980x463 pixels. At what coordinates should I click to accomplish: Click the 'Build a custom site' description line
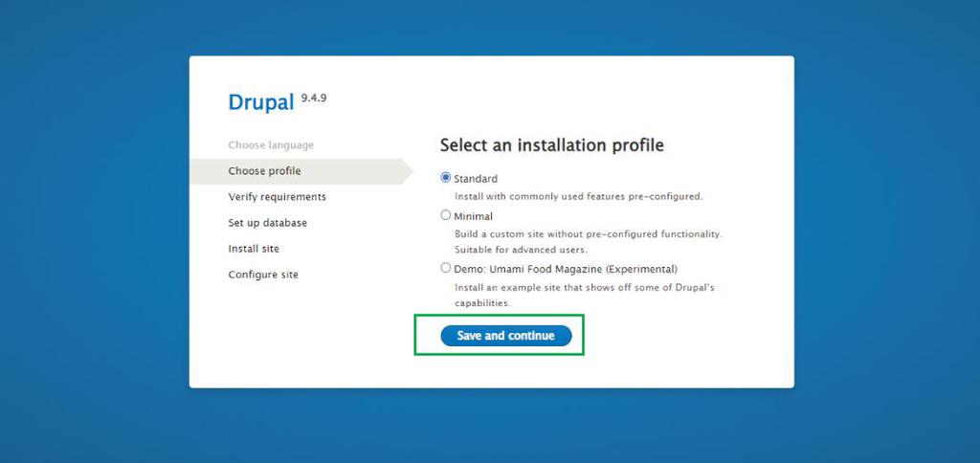click(x=588, y=233)
